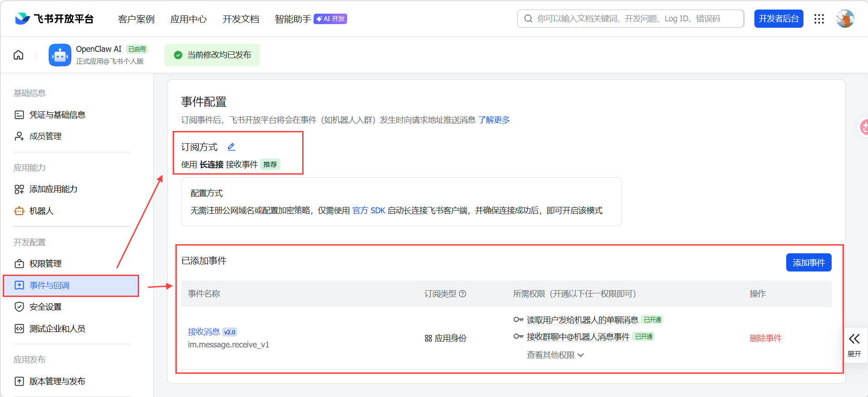868x397 pixels.
Task: Open the 官方 SDK link
Action: [369, 211]
